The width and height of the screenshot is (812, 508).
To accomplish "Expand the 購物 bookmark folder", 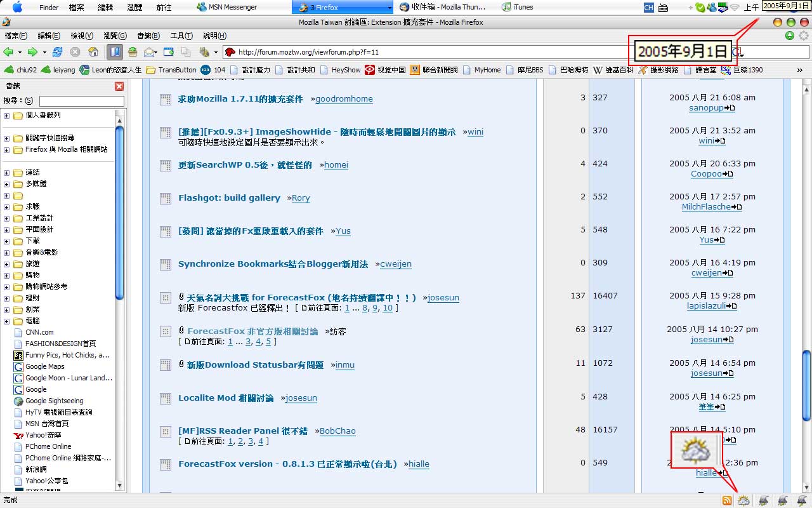I will (6, 276).
